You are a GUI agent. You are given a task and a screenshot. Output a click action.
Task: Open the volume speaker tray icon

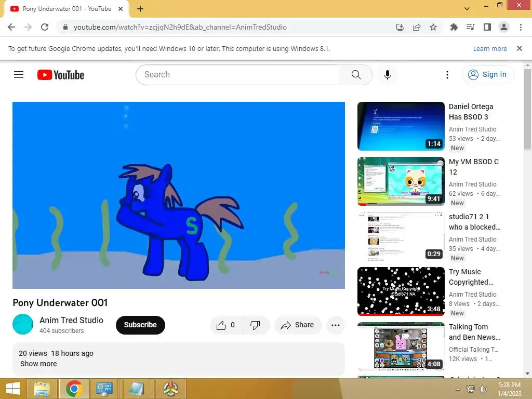(x=483, y=389)
